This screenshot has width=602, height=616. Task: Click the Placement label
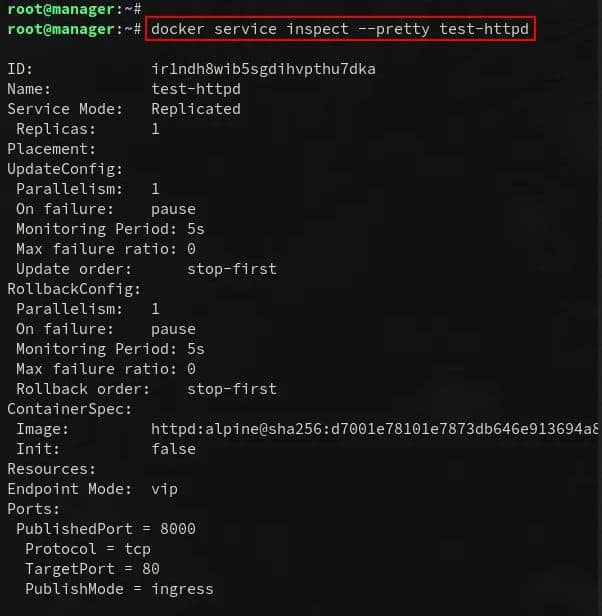point(51,149)
